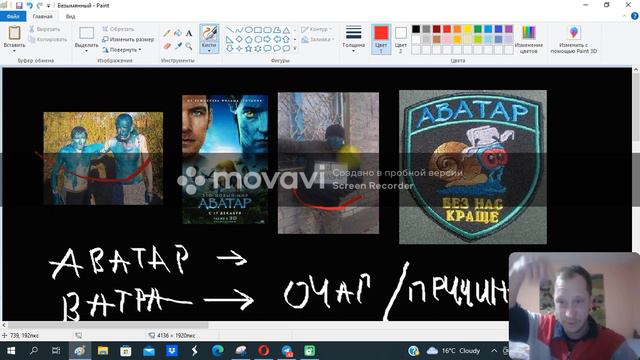
Task: Choose the straight line shape
Action: [x=230, y=30]
